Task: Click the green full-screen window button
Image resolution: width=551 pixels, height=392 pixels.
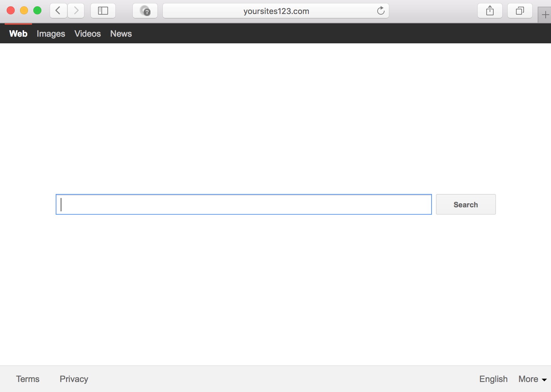Action: 37,11
